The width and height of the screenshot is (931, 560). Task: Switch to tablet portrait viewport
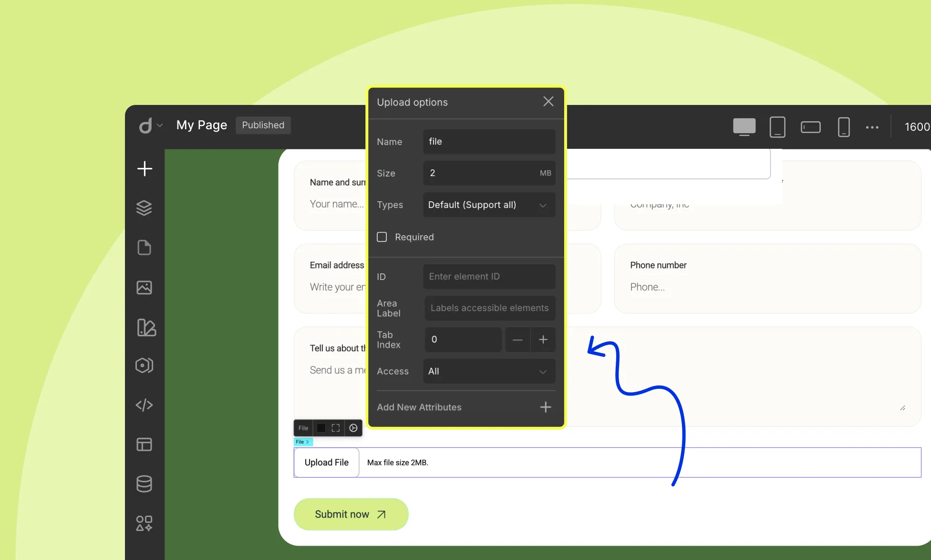tap(777, 127)
